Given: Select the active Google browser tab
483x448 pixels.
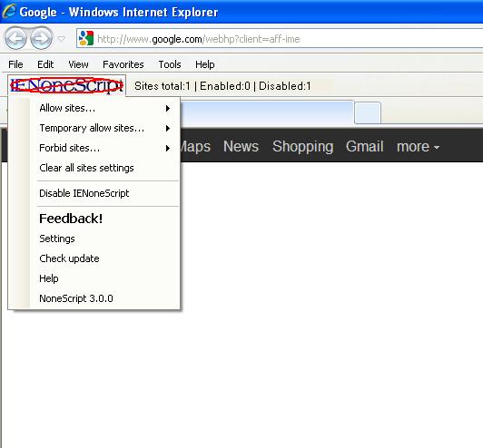Looking at the screenshot, I should click(267, 112).
